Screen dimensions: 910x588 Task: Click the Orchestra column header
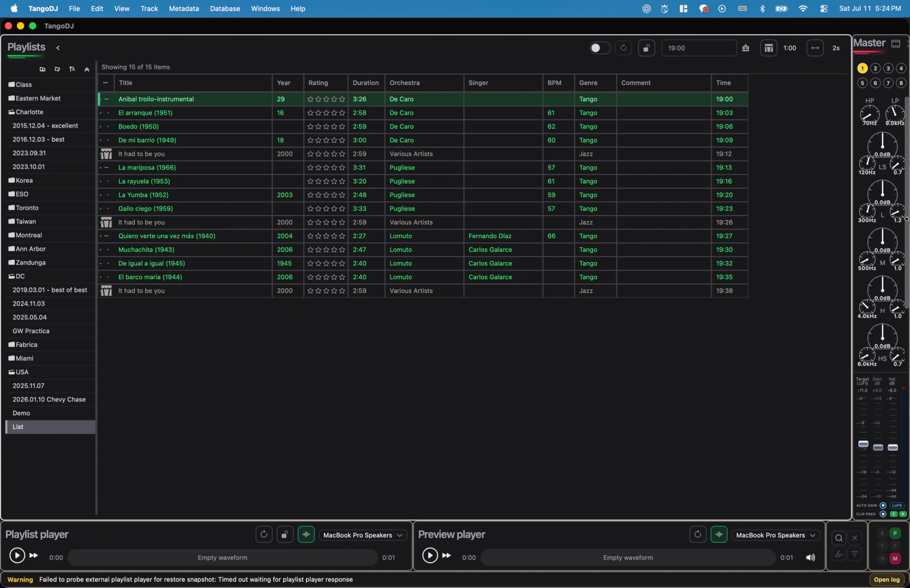pos(424,83)
